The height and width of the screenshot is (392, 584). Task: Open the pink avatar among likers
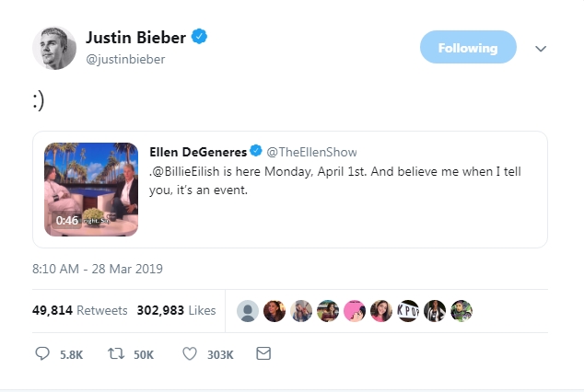(x=355, y=310)
